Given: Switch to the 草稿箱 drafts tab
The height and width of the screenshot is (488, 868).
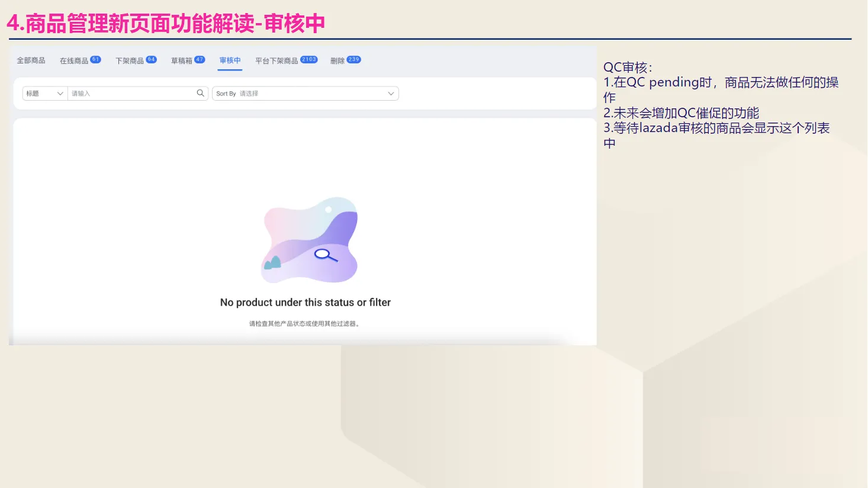Looking at the screenshot, I should 182,60.
